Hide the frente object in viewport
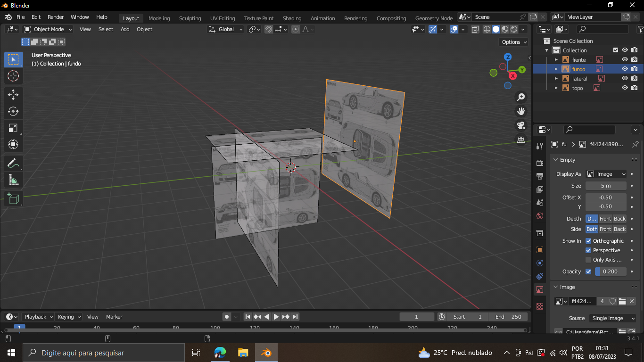The width and height of the screenshot is (644, 362). tap(625, 59)
